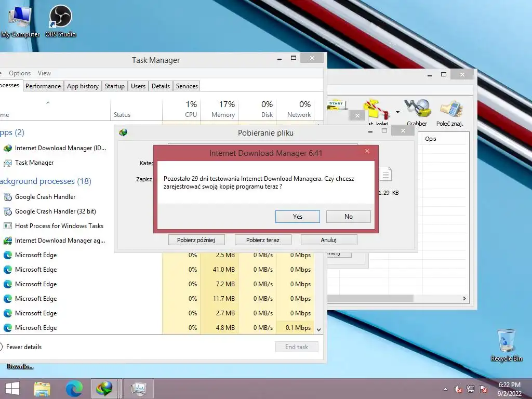Open the View menu in Task Manager
Image resolution: width=532 pixels, height=399 pixels.
(45, 73)
